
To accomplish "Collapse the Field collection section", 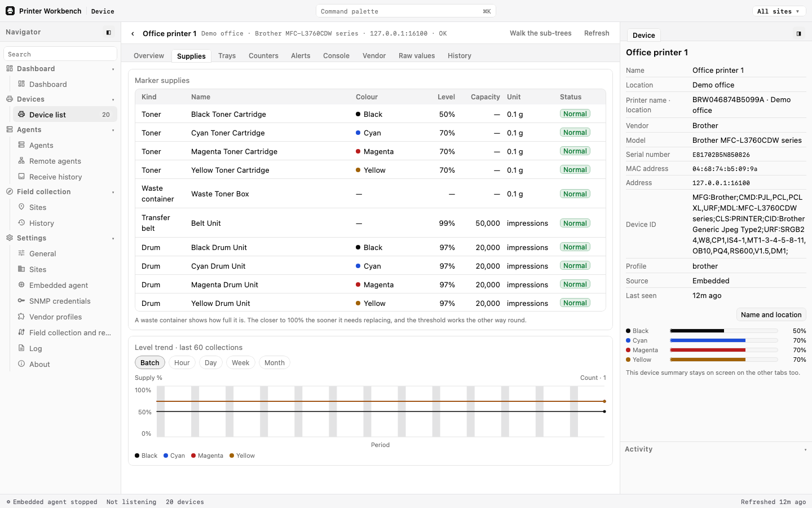I will point(113,192).
